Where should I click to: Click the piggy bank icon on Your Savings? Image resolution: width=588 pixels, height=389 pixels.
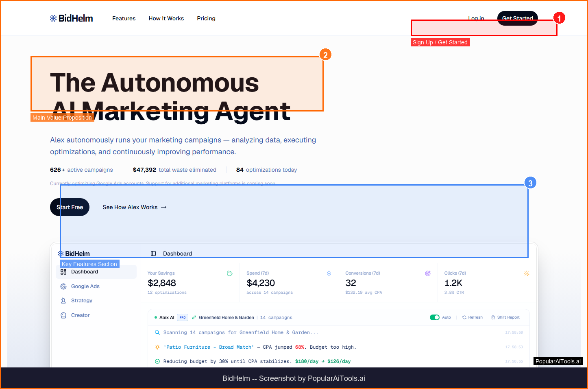coord(230,273)
